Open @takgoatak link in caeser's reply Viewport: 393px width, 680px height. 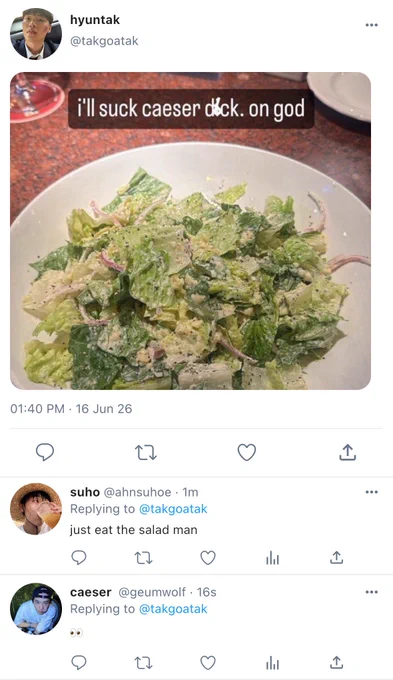(x=173, y=609)
